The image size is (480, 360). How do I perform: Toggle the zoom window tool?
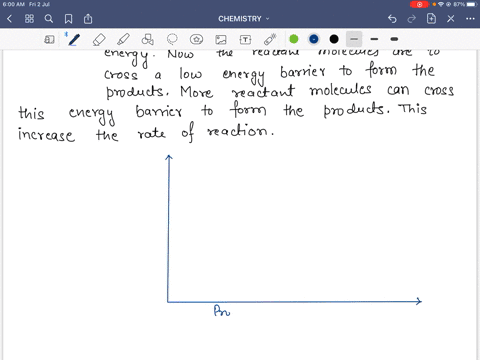pyautogui.click(x=49, y=40)
